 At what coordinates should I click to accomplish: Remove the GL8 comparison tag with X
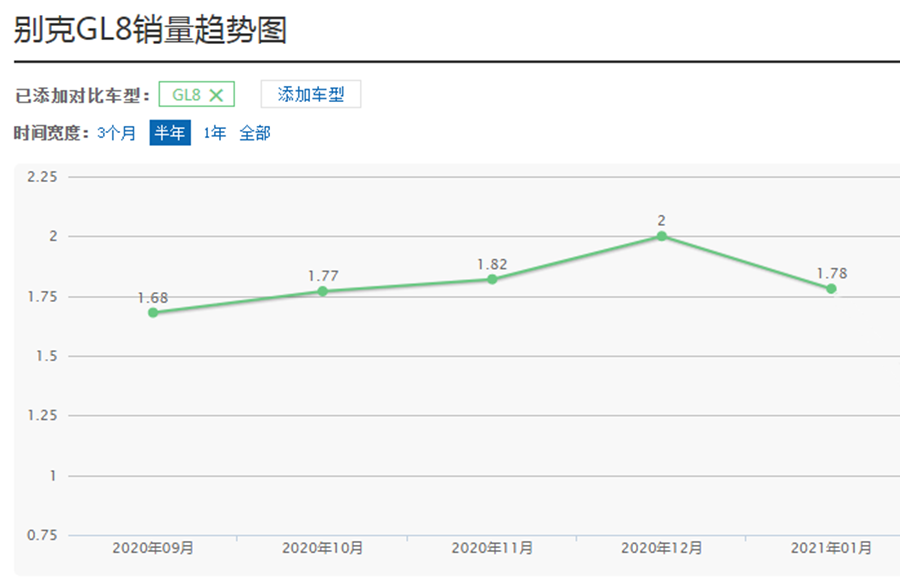click(216, 96)
